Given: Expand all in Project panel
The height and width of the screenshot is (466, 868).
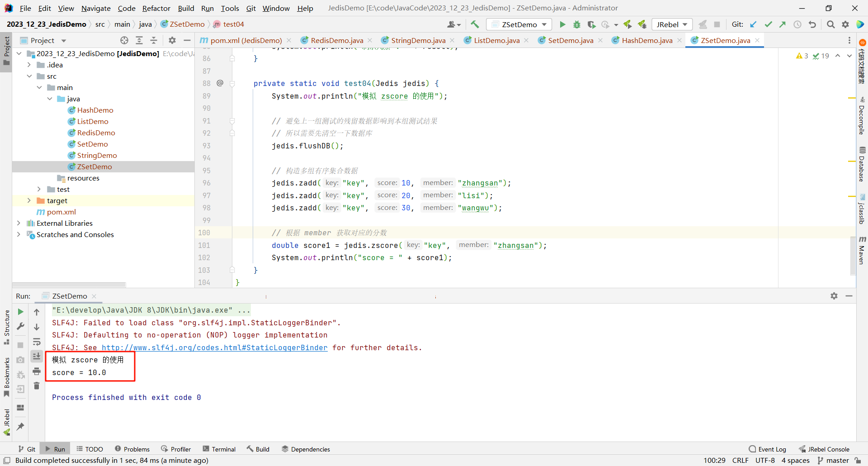Looking at the screenshot, I should 139,40.
